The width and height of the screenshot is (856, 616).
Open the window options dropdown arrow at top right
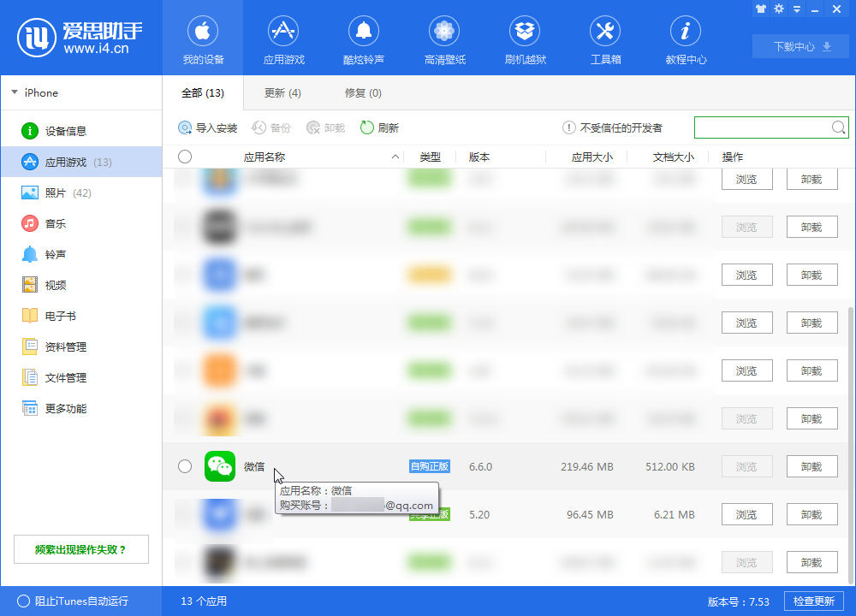point(798,9)
